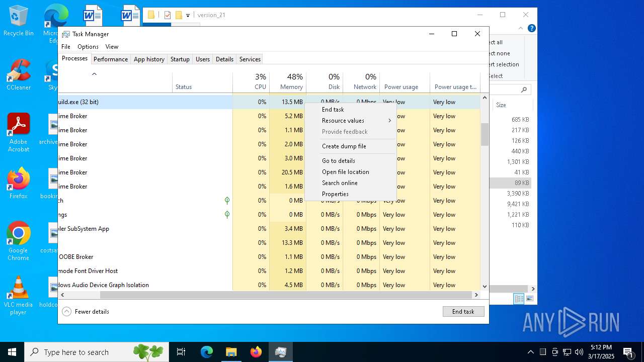The height and width of the screenshot is (362, 644).
Task: Open Task View from the taskbar
Action: click(x=181, y=352)
